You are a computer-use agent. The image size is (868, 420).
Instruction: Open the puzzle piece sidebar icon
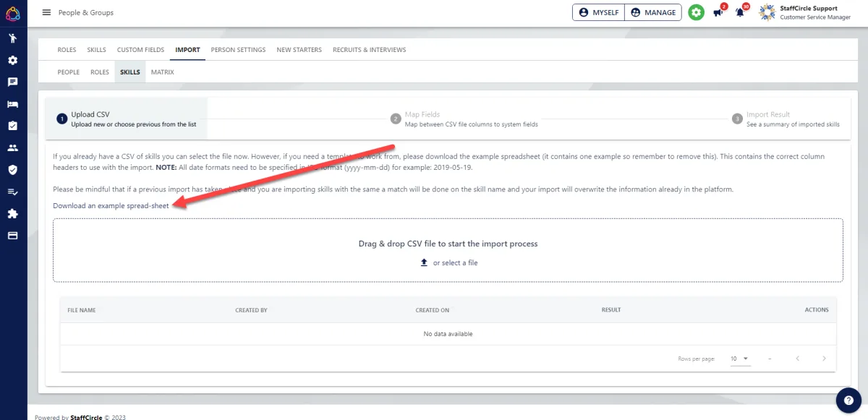point(13,214)
